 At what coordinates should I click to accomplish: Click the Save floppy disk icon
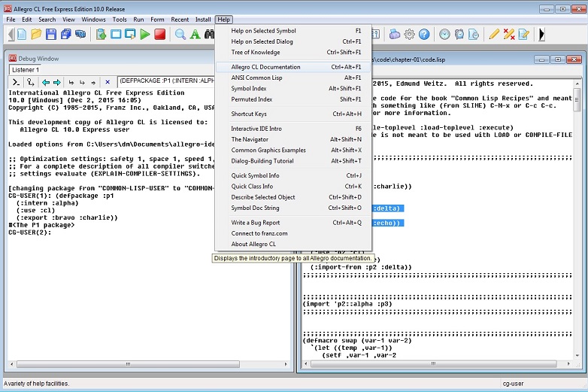(51, 35)
